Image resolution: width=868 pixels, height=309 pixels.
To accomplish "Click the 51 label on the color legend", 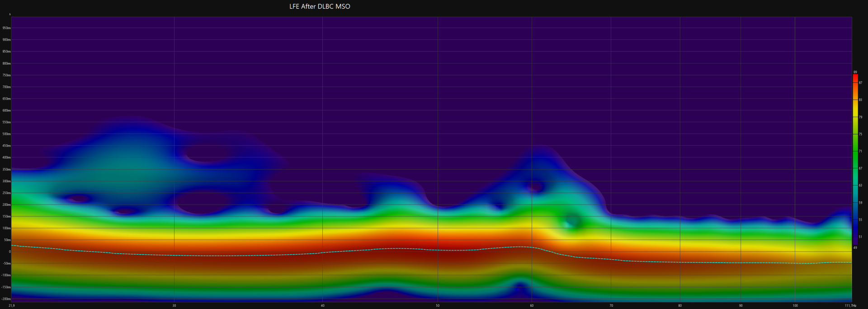I will (x=860, y=237).
